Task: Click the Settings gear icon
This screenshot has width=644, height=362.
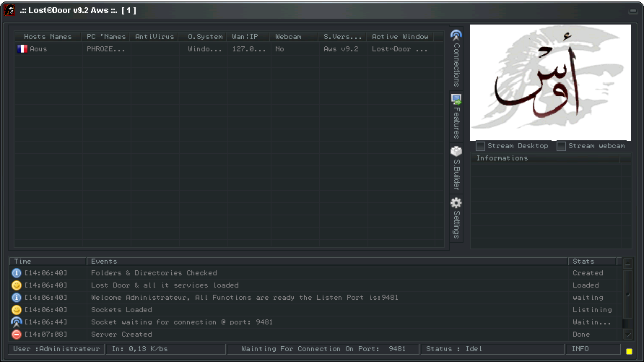Action: click(x=456, y=203)
